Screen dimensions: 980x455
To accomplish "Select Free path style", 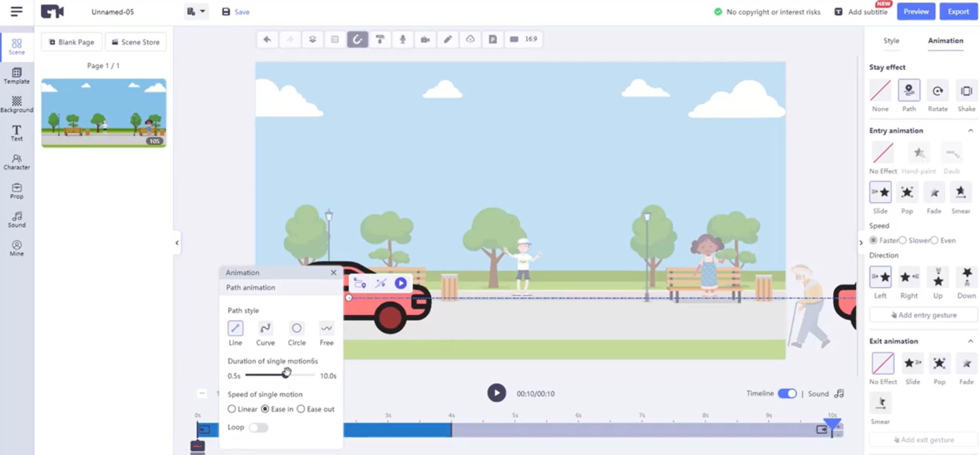I will coord(326,328).
